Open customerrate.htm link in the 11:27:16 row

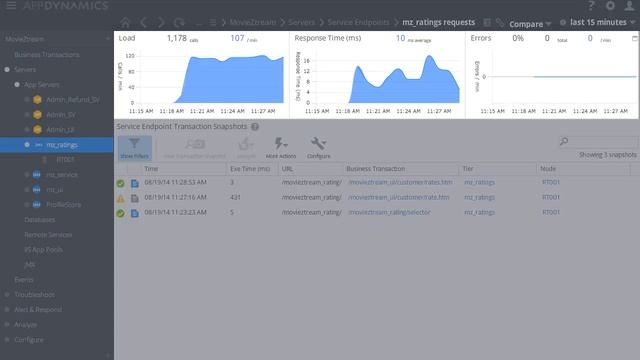point(399,197)
